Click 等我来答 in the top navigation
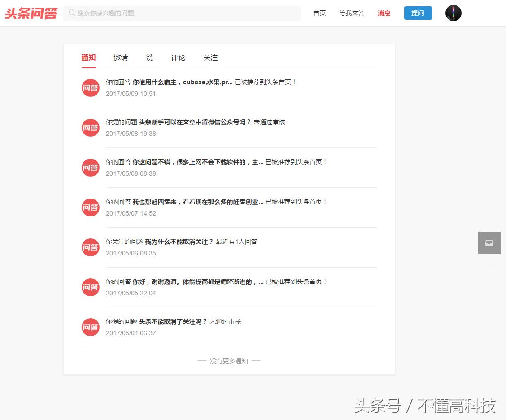This screenshot has height=420, width=506. click(352, 13)
